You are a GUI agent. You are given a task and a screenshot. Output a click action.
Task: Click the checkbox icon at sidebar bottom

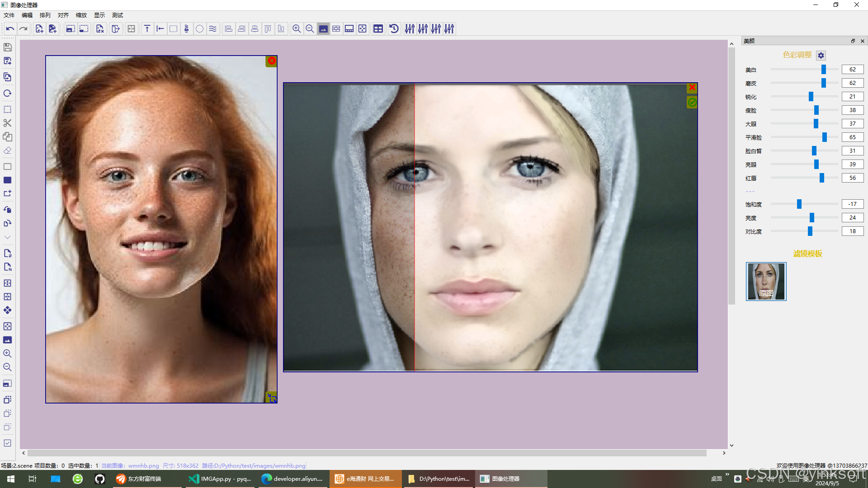click(7, 443)
